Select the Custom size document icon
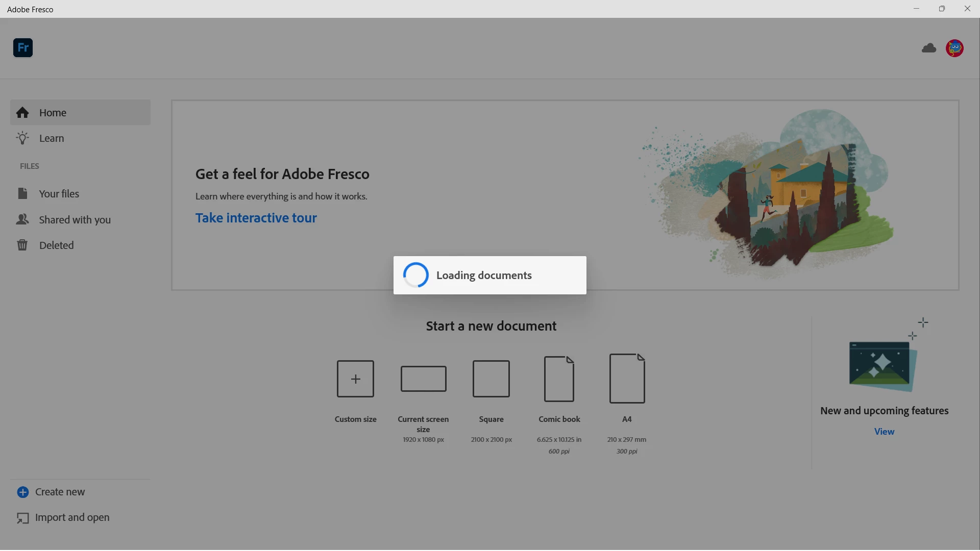This screenshot has width=980, height=551. [x=355, y=379]
